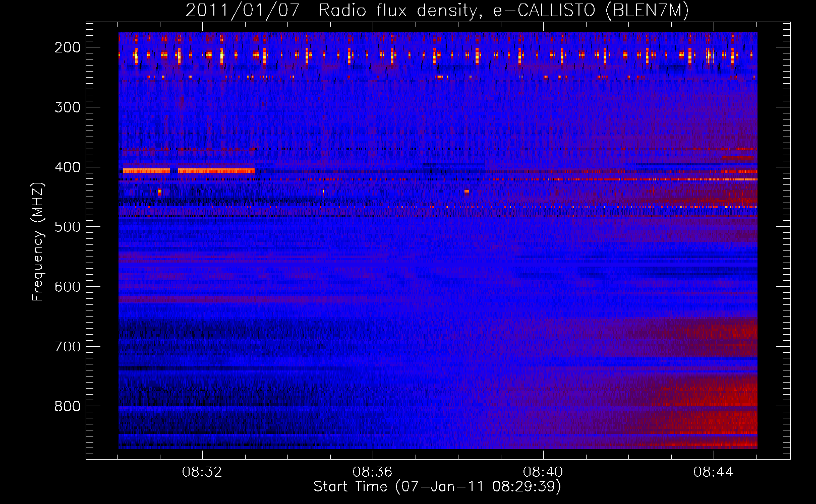The height and width of the screenshot is (504, 816).
Task: Click the 08:32 time tick label
Action: (202, 472)
